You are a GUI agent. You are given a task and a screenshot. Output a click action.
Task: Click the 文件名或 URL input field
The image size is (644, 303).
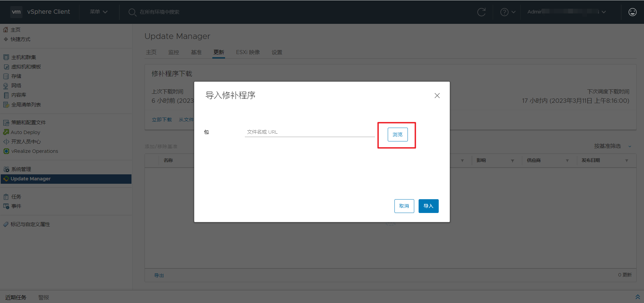[310, 132]
